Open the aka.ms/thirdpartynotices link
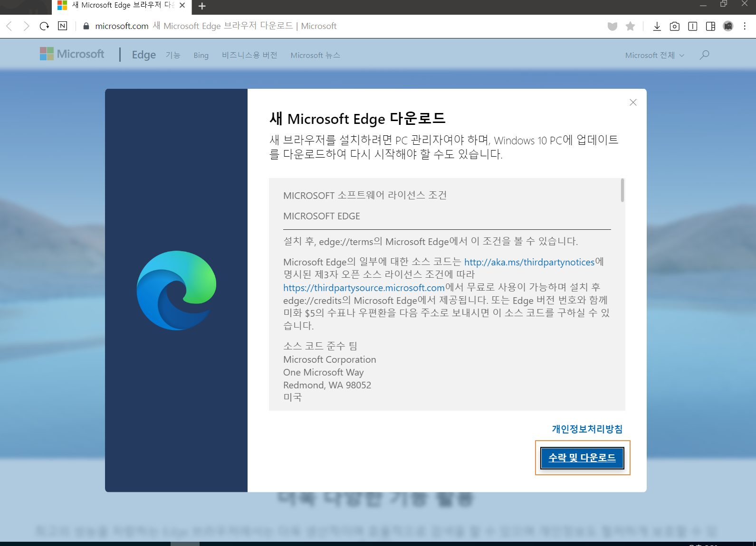 (529, 262)
